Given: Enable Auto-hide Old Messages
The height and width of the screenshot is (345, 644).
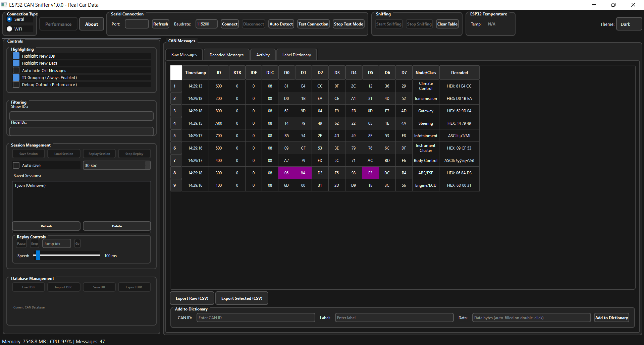Looking at the screenshot, I should pos(16,70).
